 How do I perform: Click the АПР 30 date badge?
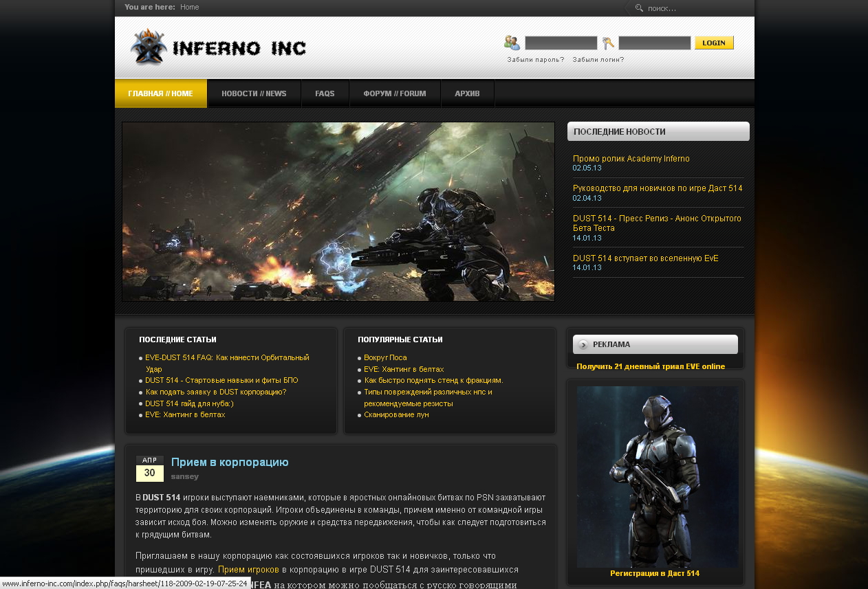point(149,469)
